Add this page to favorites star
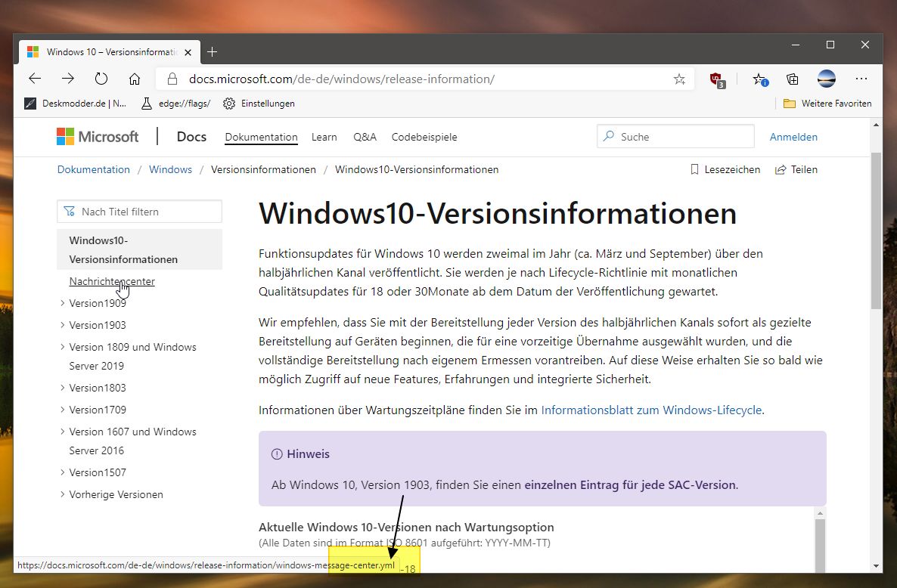Screen dimensions: 897x588 (x=679, y=79)
